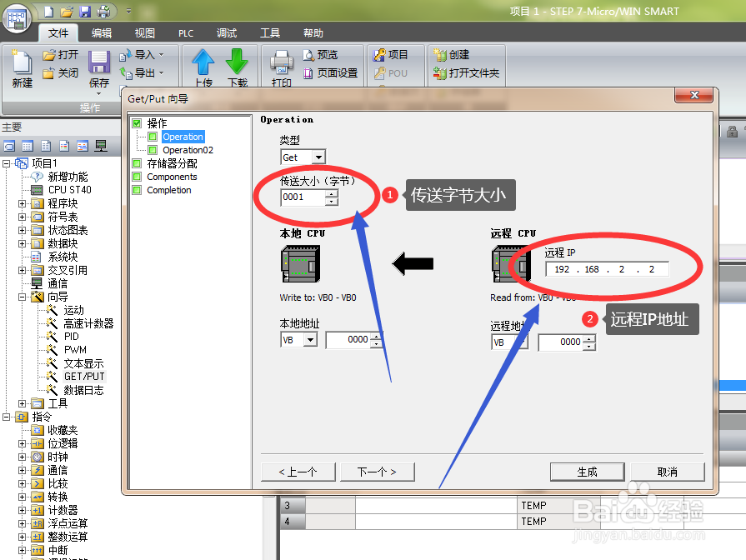Open the GET/PUT wizard tree item

point(84,377)
